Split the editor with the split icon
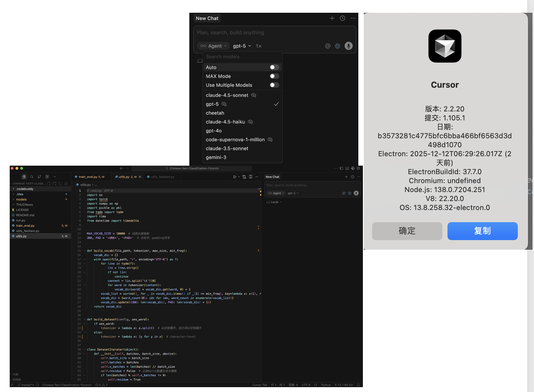Image resolution: width=534 pixels, height=392 pixels. (251, 177)
